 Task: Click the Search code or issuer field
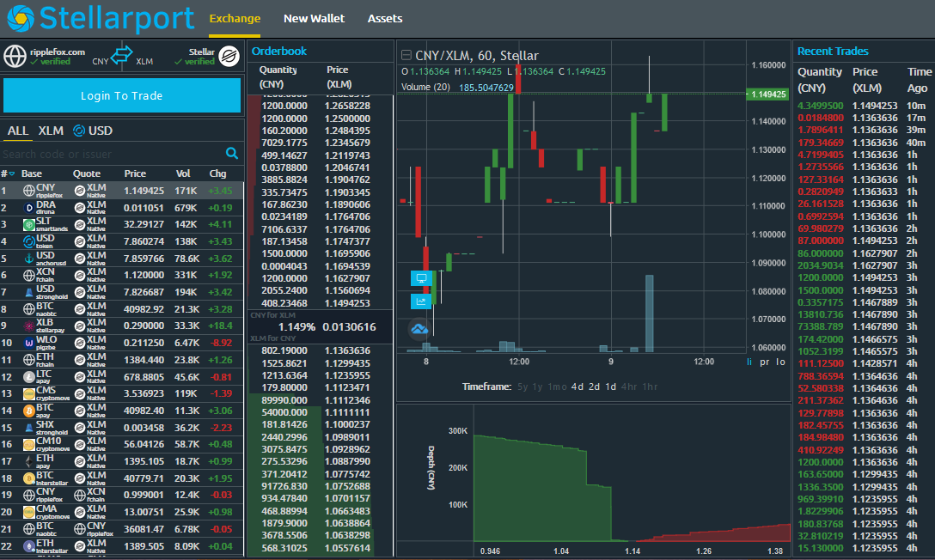[x=112, y=154]
